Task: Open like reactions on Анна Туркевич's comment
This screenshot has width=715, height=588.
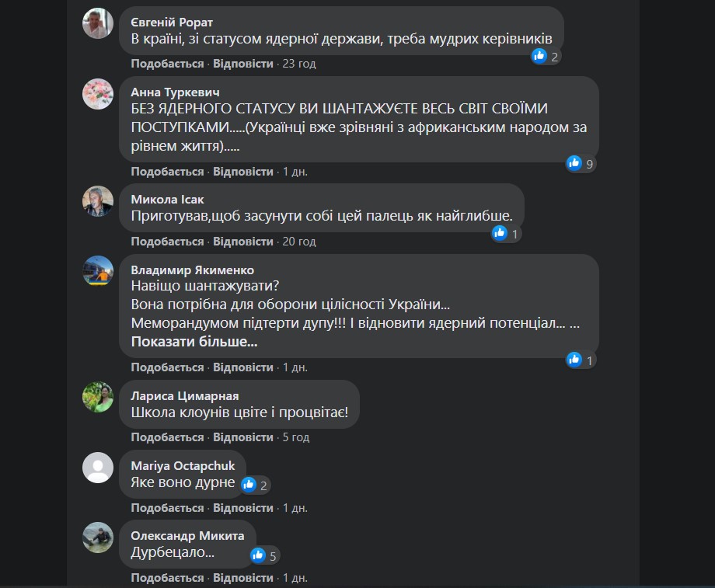Action: click(581, 163)
